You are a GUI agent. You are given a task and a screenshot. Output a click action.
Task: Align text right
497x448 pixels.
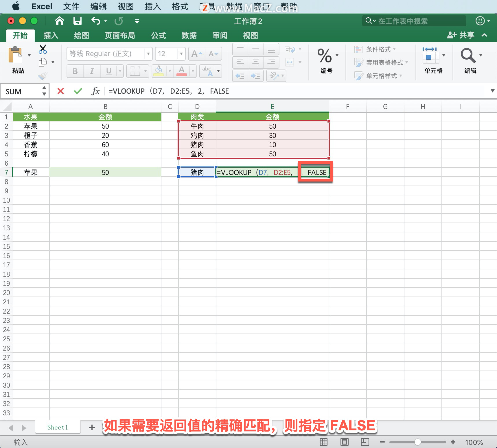pyautogui.click(x=271, y=62)
